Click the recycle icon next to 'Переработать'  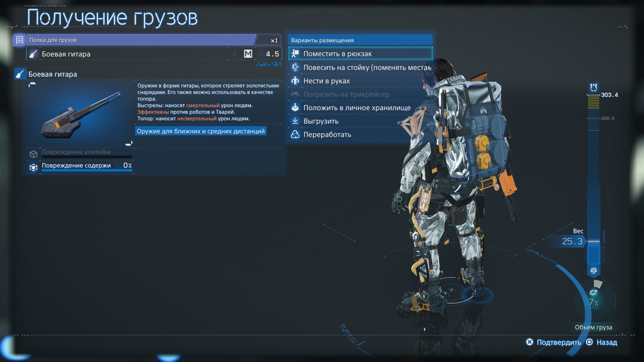(295, 134)
